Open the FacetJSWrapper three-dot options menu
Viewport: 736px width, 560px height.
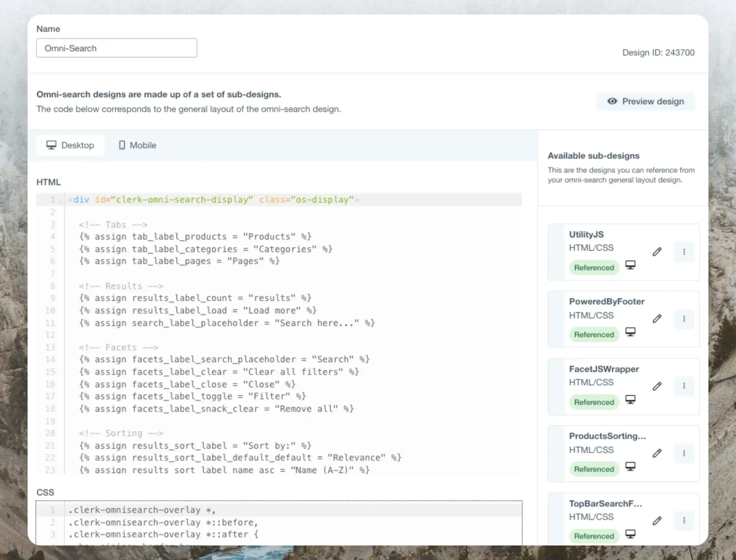(684, 386)
